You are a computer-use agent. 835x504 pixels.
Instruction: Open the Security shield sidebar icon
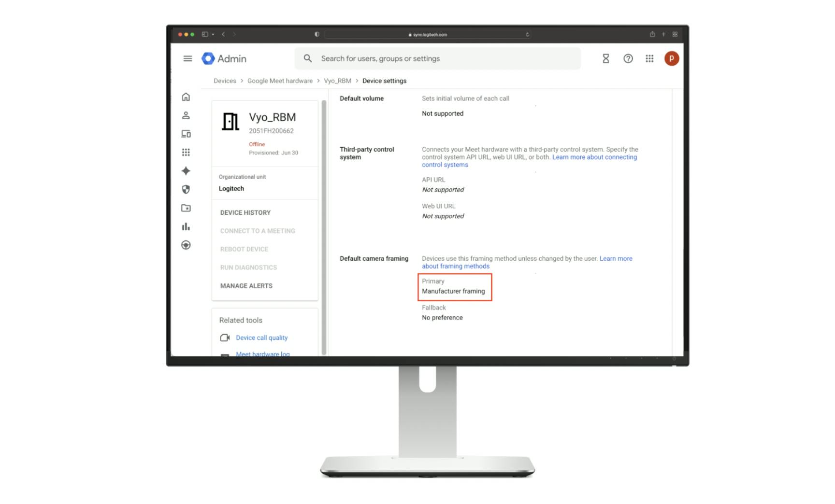186,189
